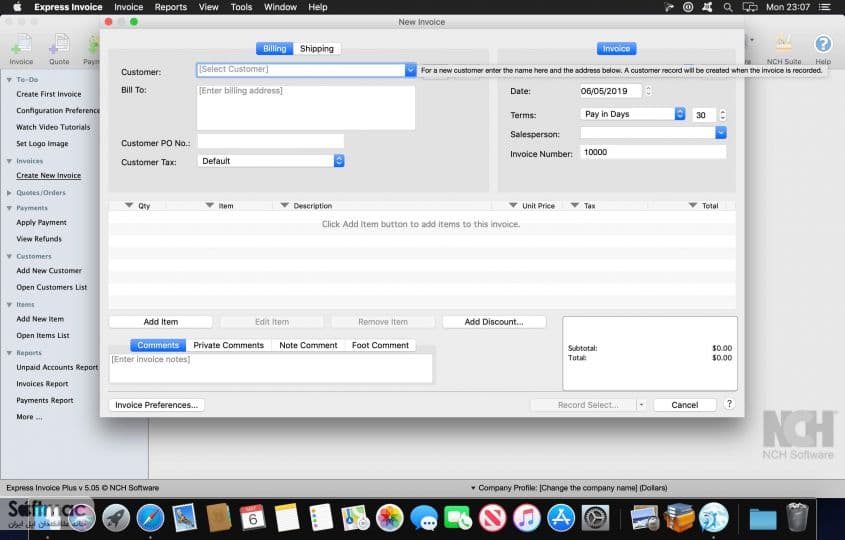Viewport: 845px width, 540px height.
Task: Open the Customer selection dropdown arrow
Action: click(410, 70)
